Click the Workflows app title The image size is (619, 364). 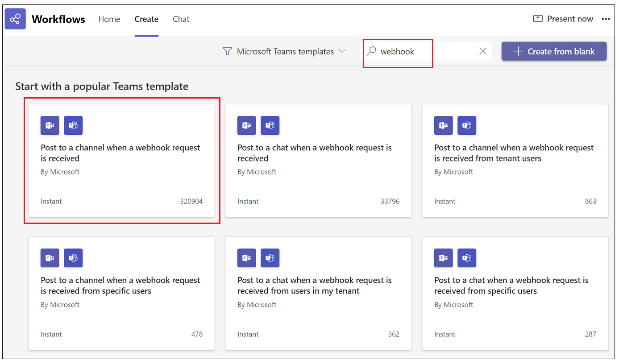[58, 19]
